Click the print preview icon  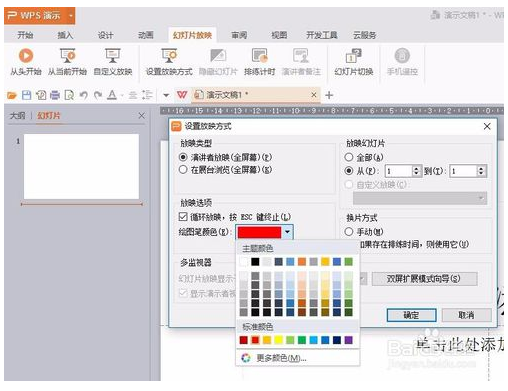(x=69, y=95)
